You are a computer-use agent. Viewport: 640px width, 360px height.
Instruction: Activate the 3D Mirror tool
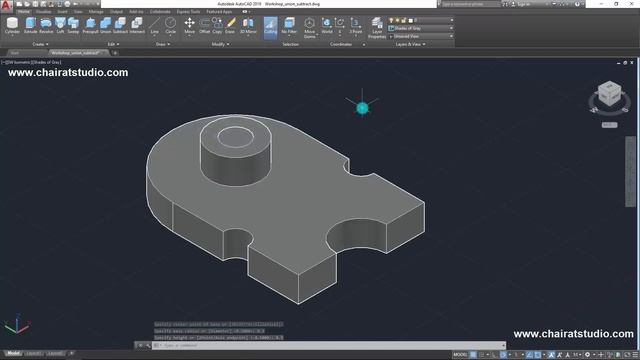point(248,26)
